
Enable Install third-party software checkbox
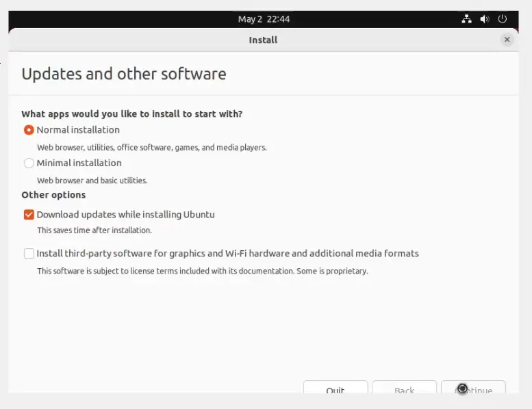click(29, 254)
